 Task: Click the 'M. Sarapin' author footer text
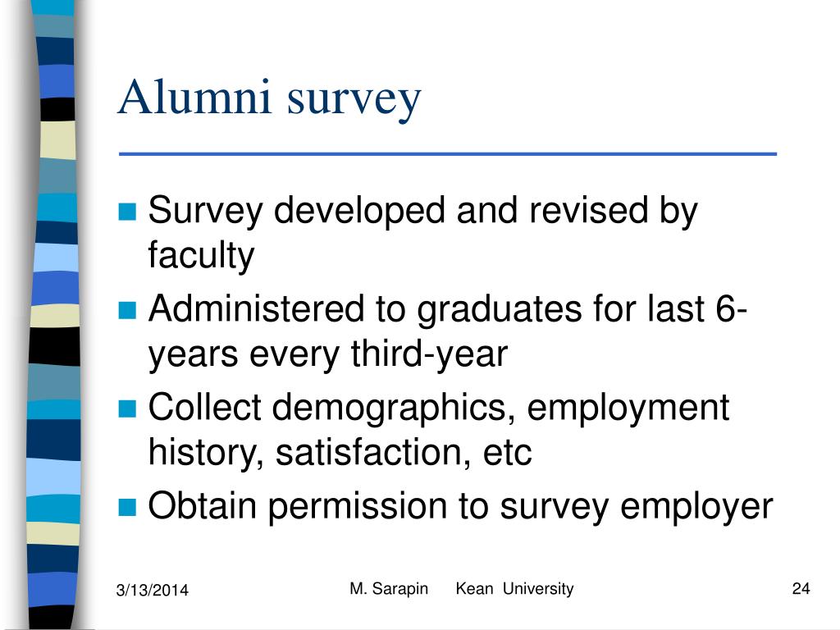389,589
